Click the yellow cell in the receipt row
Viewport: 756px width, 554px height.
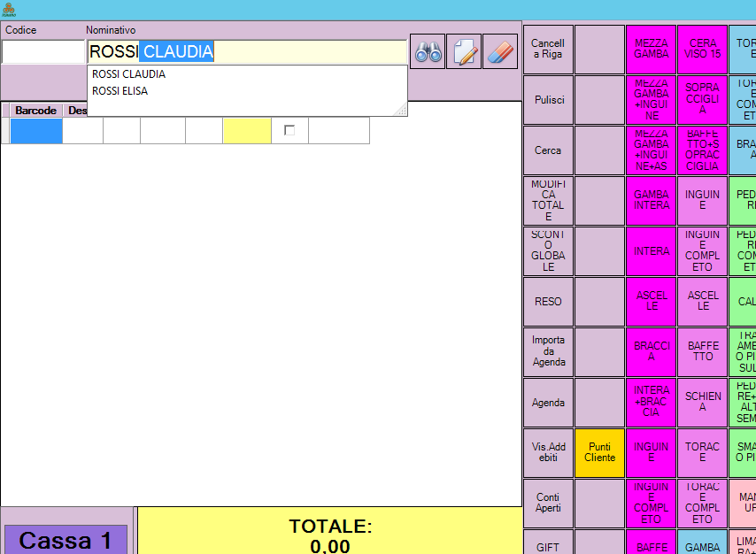[x=247, y=130]
